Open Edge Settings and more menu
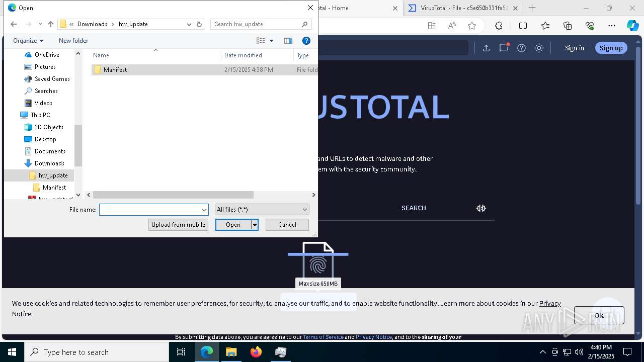This screenshot has width=644, height=362. tap(612, 26)
